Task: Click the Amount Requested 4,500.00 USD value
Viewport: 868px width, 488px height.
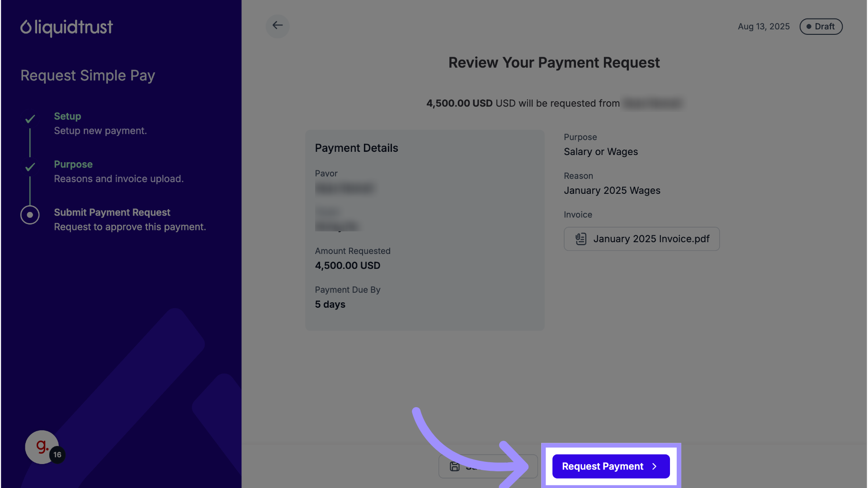Action: coord(347,266)
